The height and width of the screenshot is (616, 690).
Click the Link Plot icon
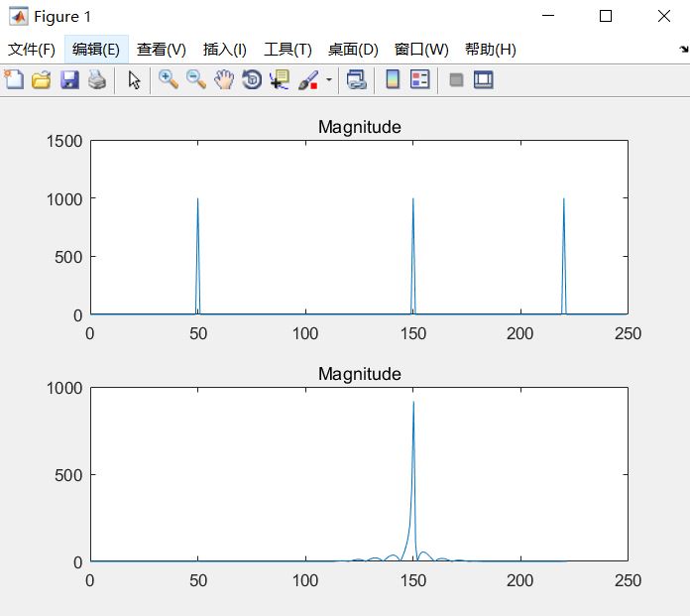coord(357,79)
